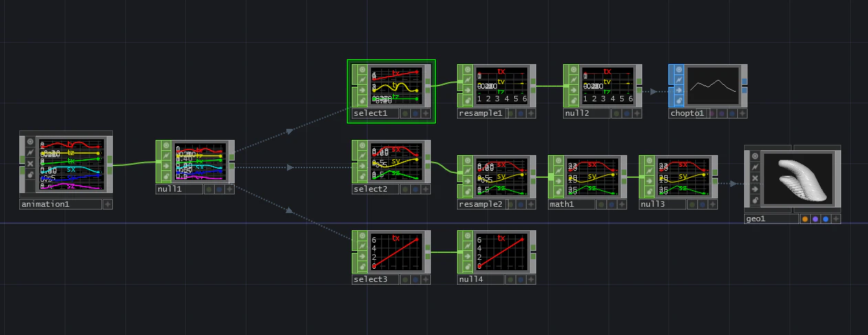Lock the resample1 node
The image size is (868, 335).
tap(467, 101)
